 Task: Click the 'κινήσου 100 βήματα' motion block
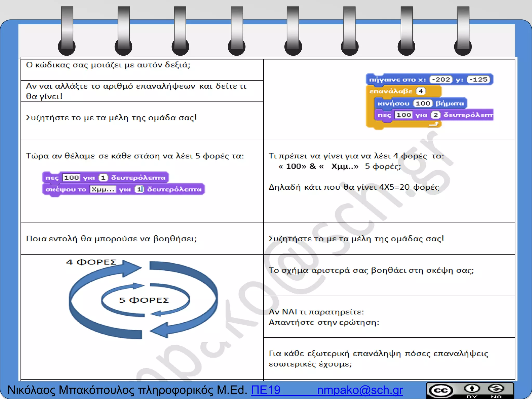(393, 103)
